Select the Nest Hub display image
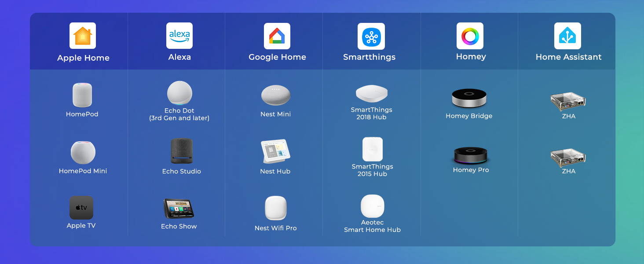The width and height of the screenshot is (644, 264). [x=275, y=151]
